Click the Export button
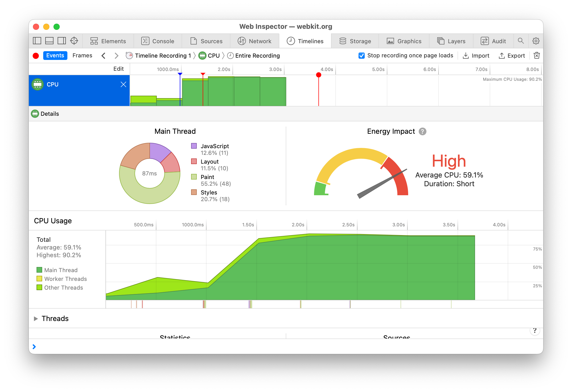 pos(512,56)
